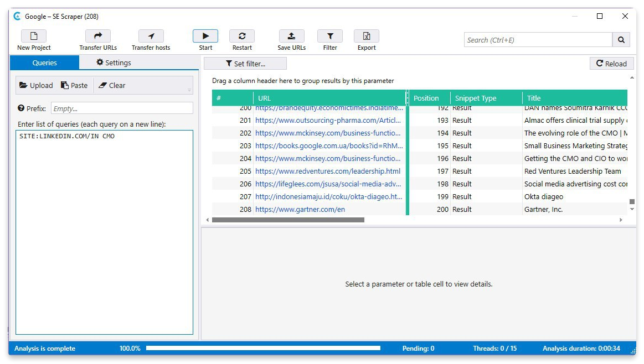This screenshot has height=364, width=644.
Task: Paste queries from clipboard
Action: [74, 85]
